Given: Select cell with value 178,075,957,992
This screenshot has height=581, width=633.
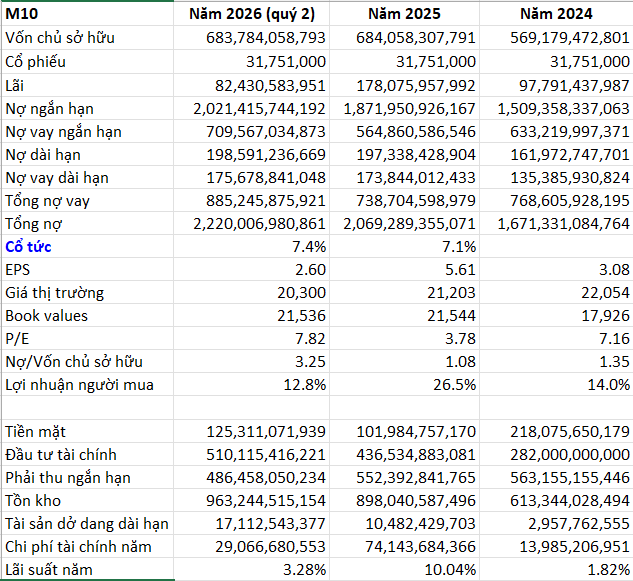Looking at the screenshot, I should pyautogui.click(x=405, y=86).
